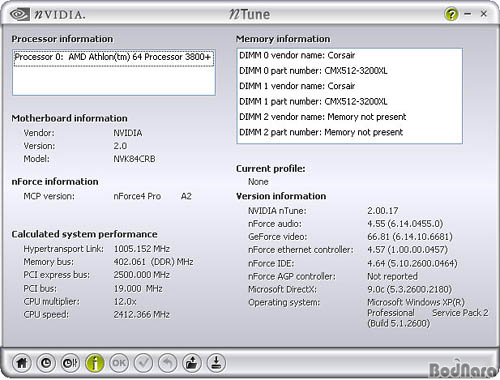Click the save profile download icon
Viewport: 500px width, 380px height.
click(x=216, y=363)
